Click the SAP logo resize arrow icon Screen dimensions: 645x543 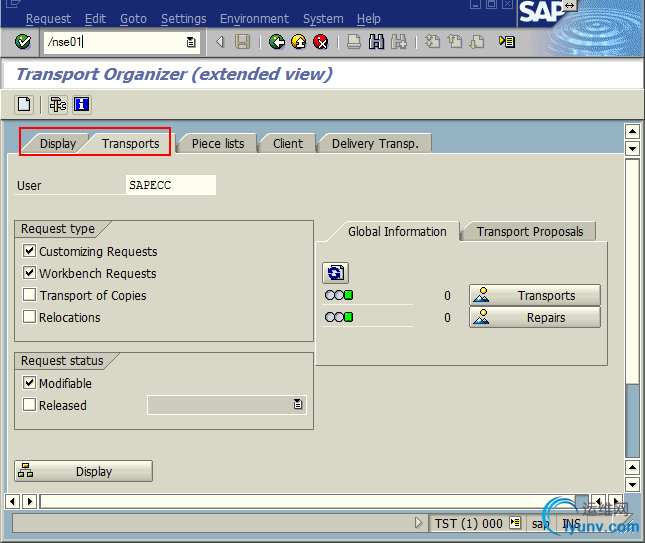[569, 5]
